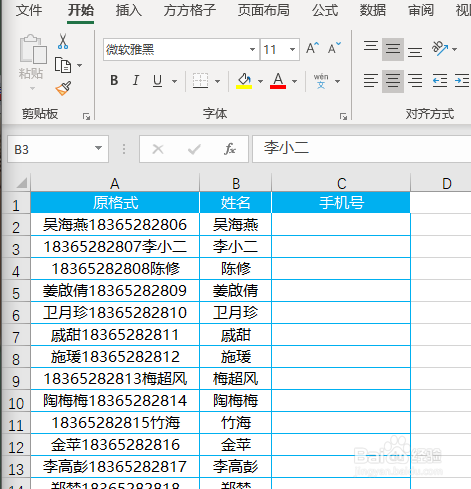Apply yellow fill color bucket

click(x=244, y=81)
